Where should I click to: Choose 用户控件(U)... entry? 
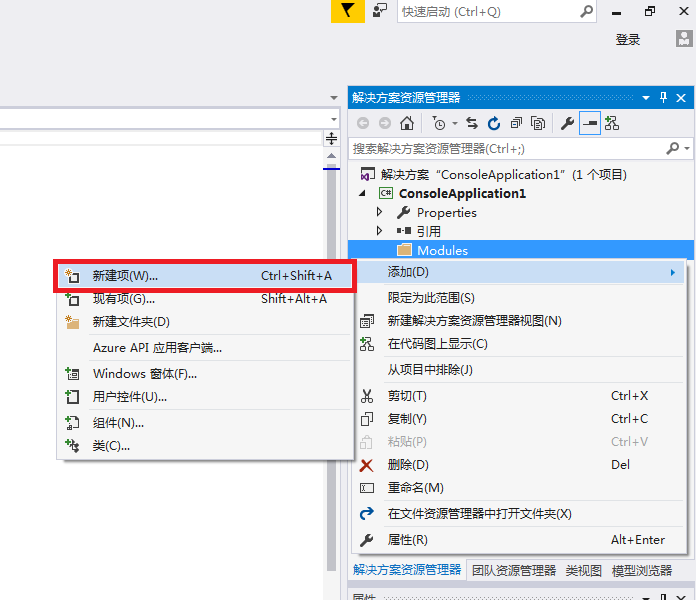coord(205,397)
